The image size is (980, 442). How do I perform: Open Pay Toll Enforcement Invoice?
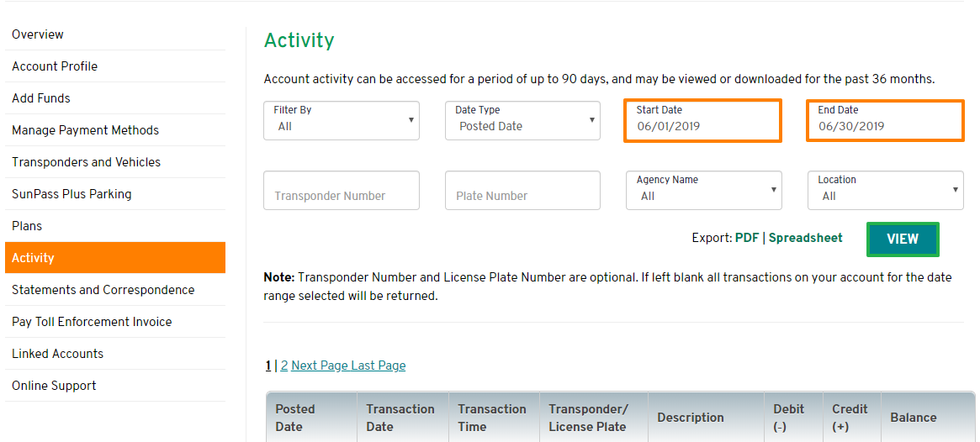click(x=115, y=322)
